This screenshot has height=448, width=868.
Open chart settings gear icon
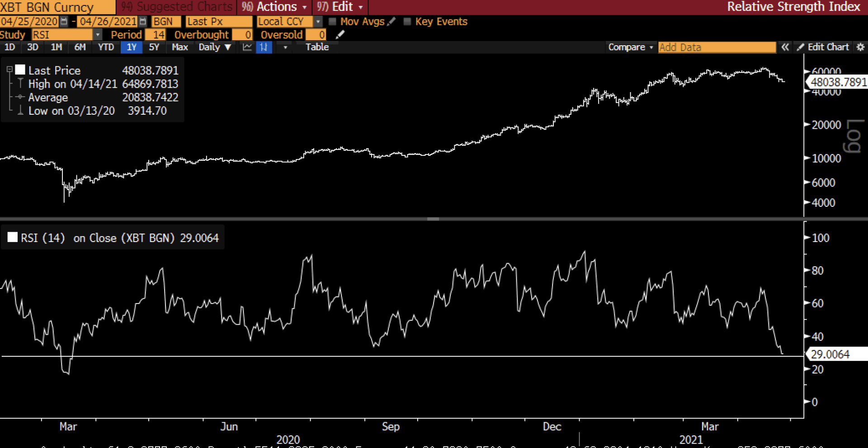pos(860,47)
